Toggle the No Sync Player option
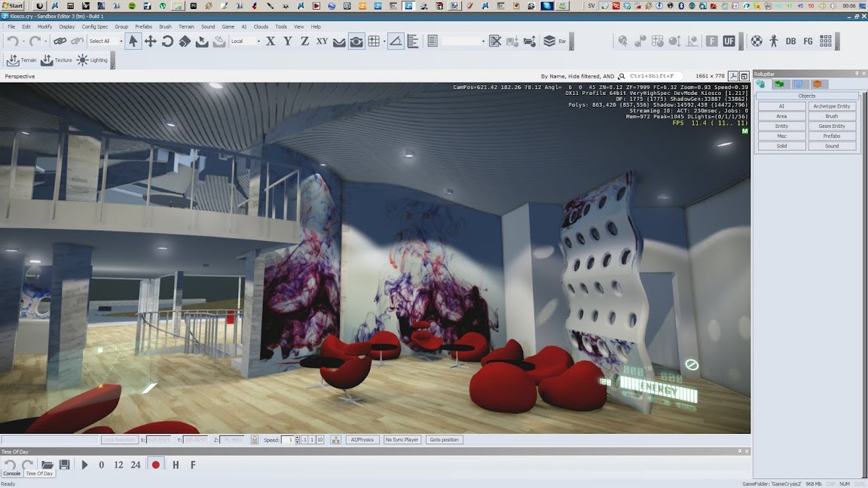 402,440
